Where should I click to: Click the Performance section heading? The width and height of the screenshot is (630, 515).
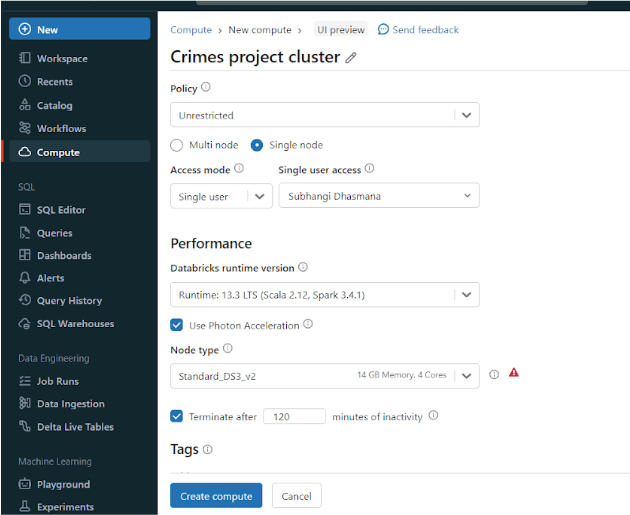click(x=211, y=243)
